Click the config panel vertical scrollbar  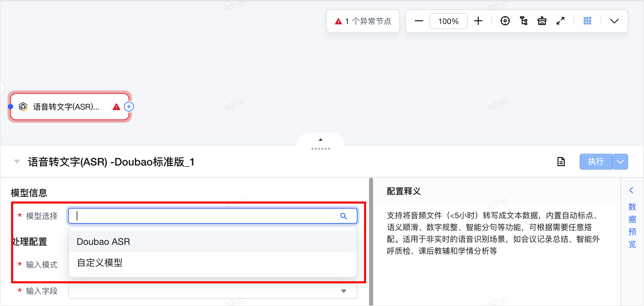[x=371, y=242]
